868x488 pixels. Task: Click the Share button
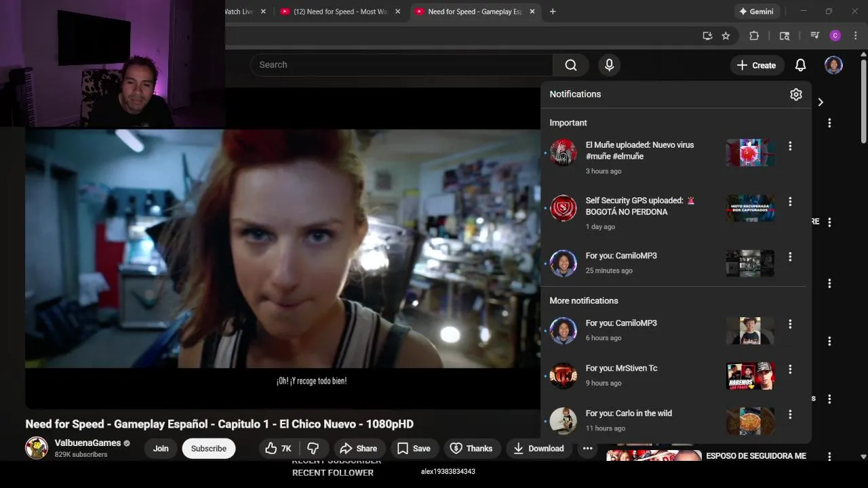coord(359,448)
